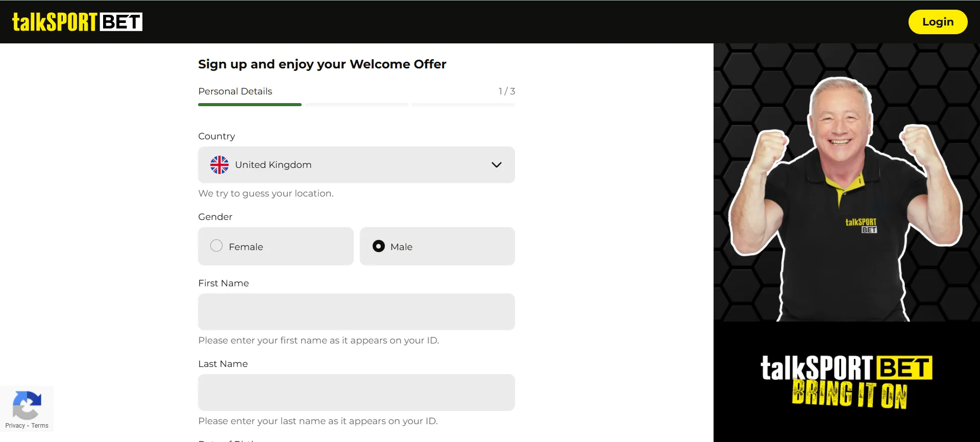
Task: Click the third grey progress bar segment
Action: click(x=463, y=105)
